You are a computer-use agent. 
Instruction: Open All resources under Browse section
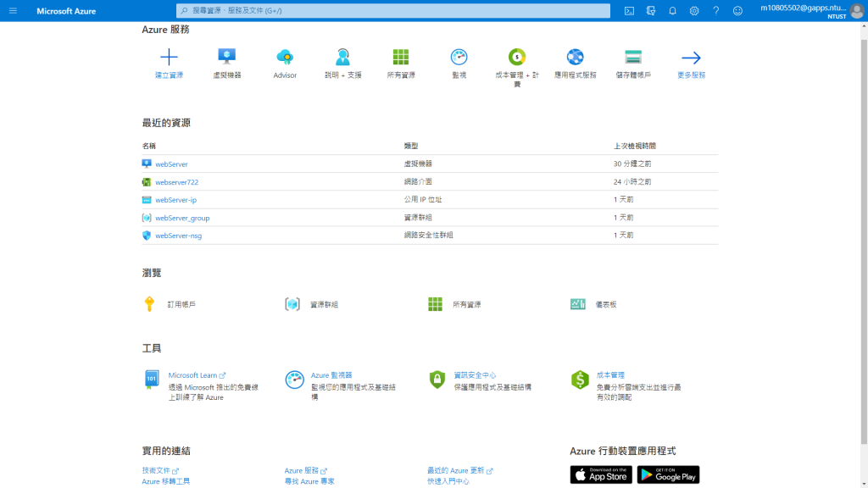point(454,304)
